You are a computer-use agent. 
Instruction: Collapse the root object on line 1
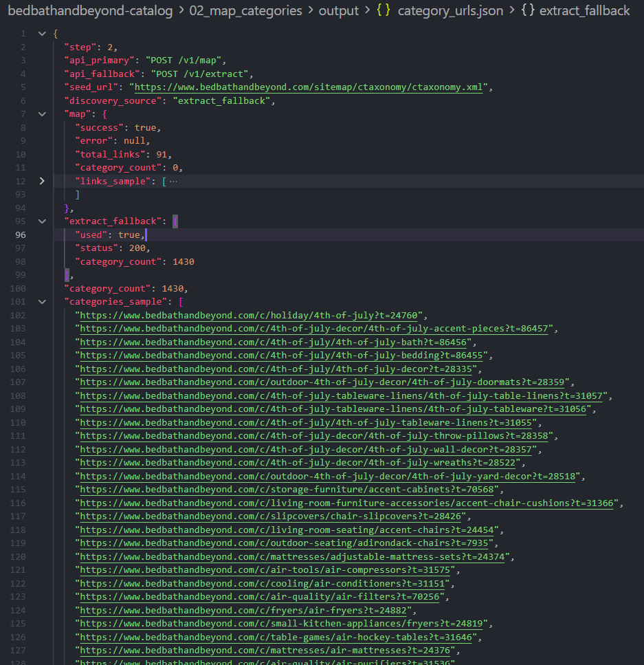pyautogui.click(x=42, y=34)
